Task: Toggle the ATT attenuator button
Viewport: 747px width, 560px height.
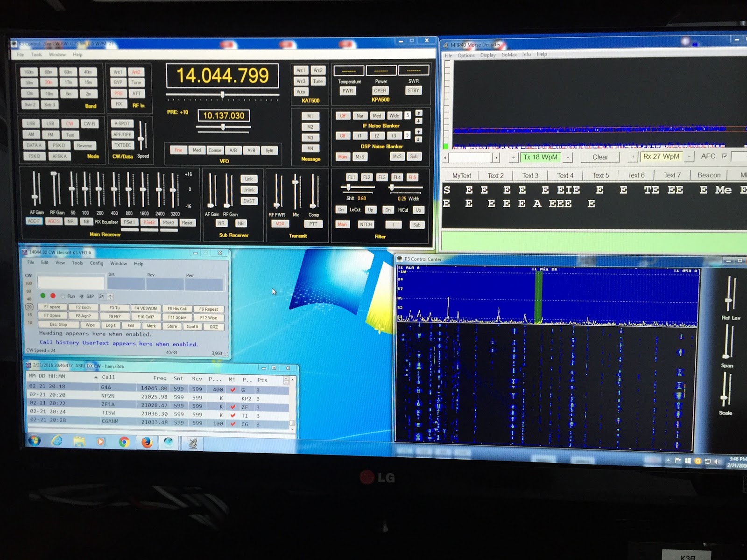Action: tap(136, 93)
